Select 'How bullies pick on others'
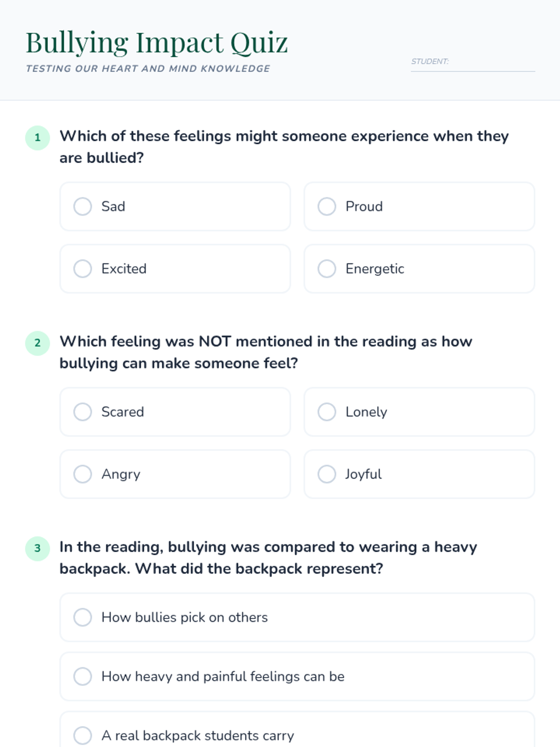This screenshot has width=560, height=747. pos(83,617)
